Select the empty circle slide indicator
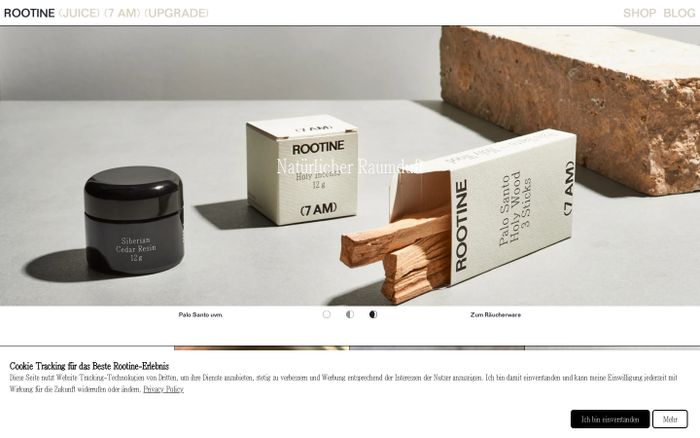The image size is (700, 438). pyautogui.click(x=326, y=314)
